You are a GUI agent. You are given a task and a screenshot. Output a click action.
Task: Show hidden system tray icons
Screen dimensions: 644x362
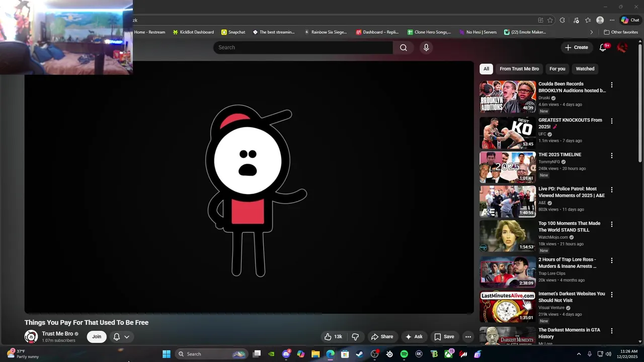pyautogui.click(x=579, y=354)
